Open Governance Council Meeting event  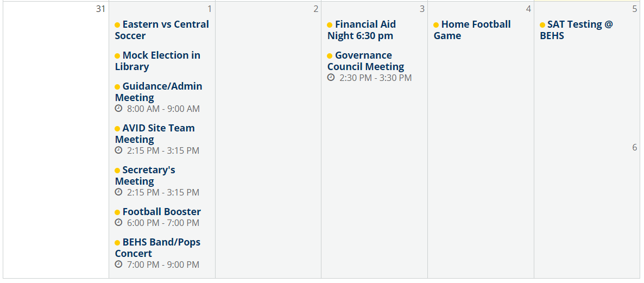click(366, 61)
